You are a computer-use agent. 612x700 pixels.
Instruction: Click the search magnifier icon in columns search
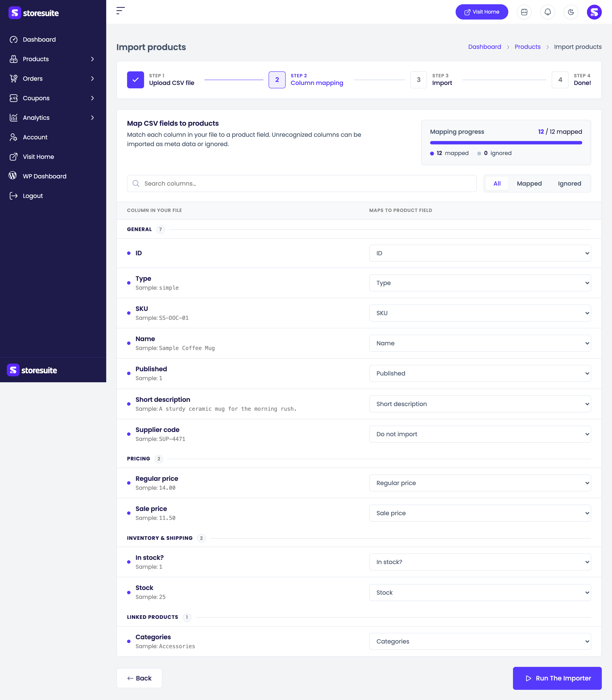[x=136, y=184]
